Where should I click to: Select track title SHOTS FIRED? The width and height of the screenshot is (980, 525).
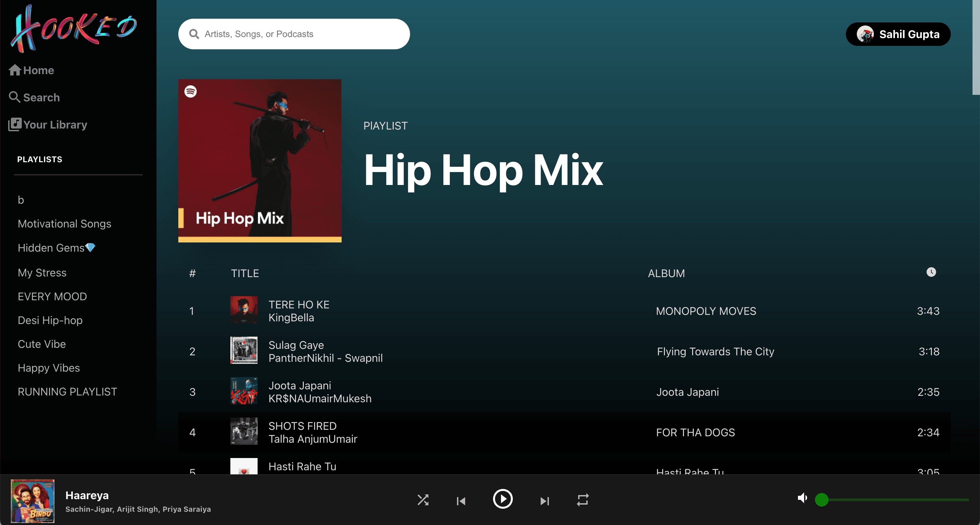click(x=303, y=426)
